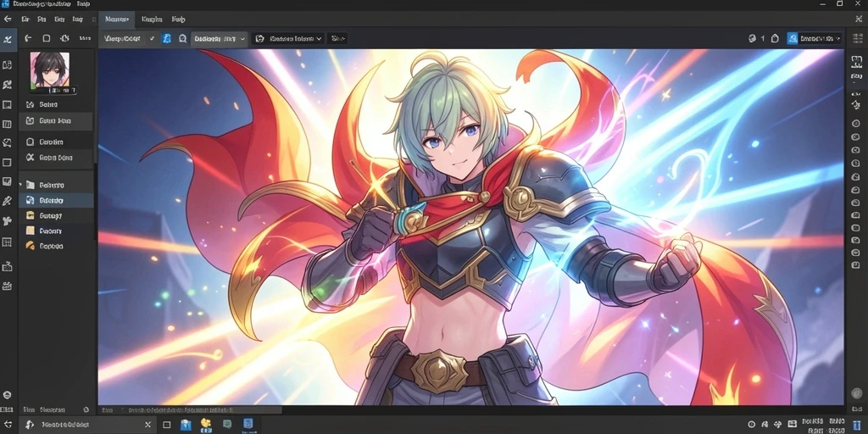Toggle the first round icon in right sidebar
Screen dimensions: 868x434
(x=856, y=123)
